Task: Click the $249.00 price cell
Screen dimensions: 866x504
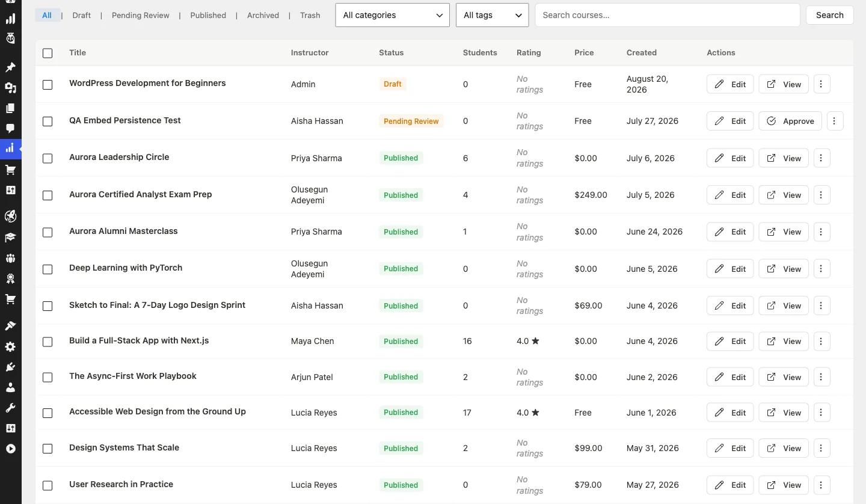Action: (591, 195)
